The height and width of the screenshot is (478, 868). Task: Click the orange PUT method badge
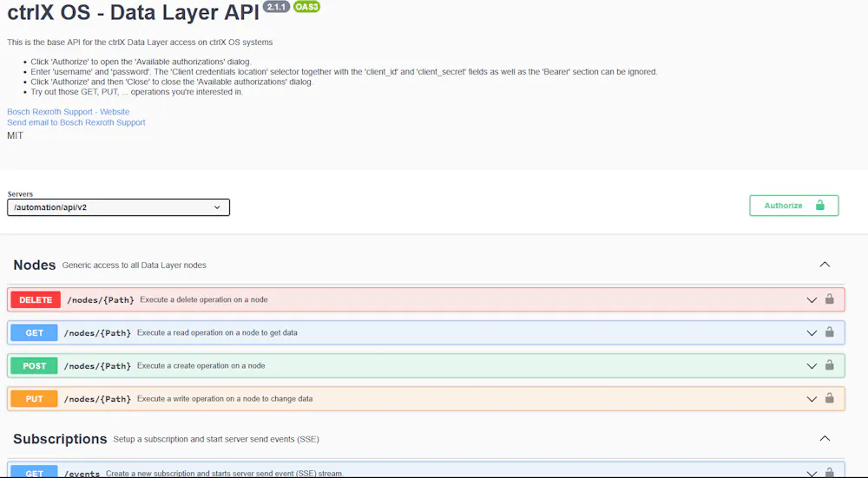click(35, 399)
